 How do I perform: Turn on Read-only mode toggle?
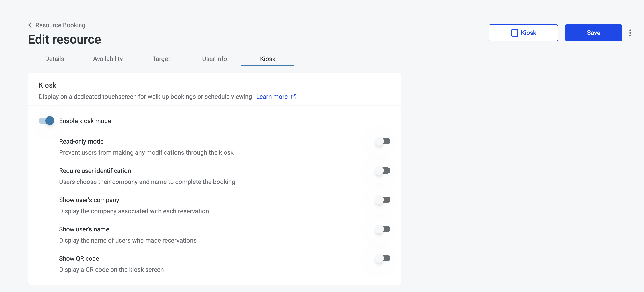[x=382, y=141]
